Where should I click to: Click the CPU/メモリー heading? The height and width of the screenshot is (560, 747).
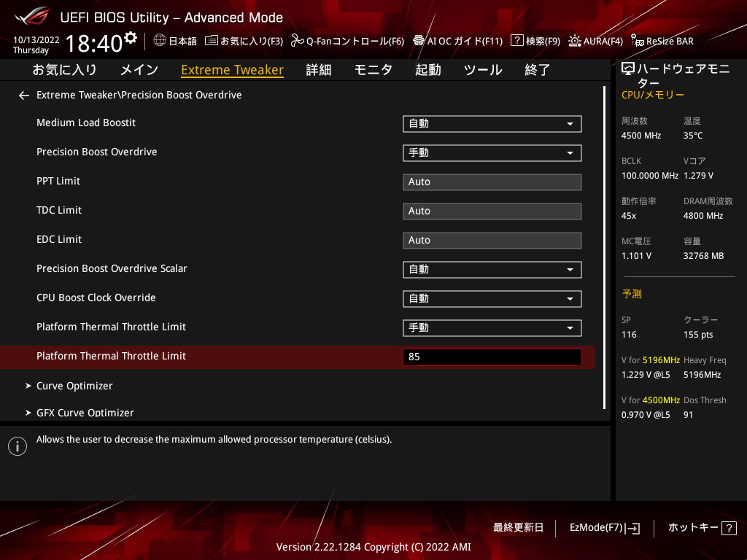click(653, 95)
